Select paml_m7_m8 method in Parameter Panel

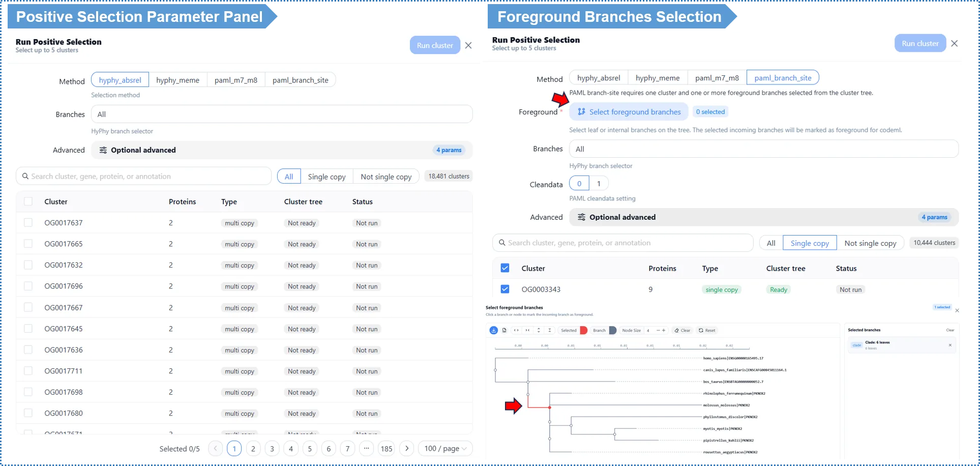[236, 80]
